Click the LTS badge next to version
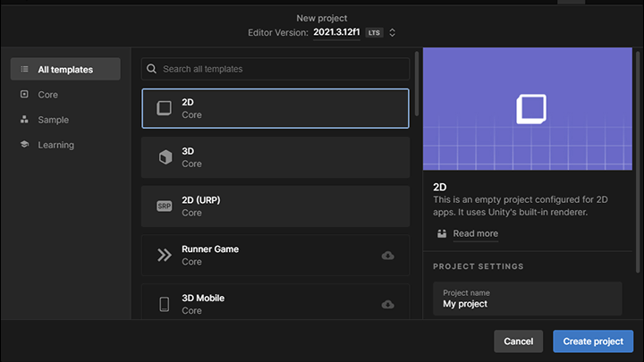The image size is (644, 362). click(x=374, y=32)
